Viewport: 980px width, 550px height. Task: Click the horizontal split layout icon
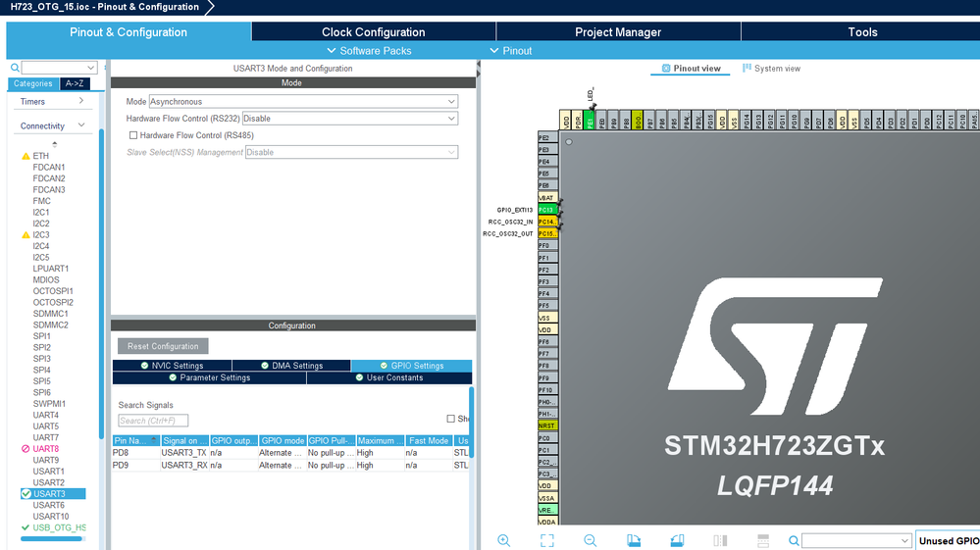point(763,540)
